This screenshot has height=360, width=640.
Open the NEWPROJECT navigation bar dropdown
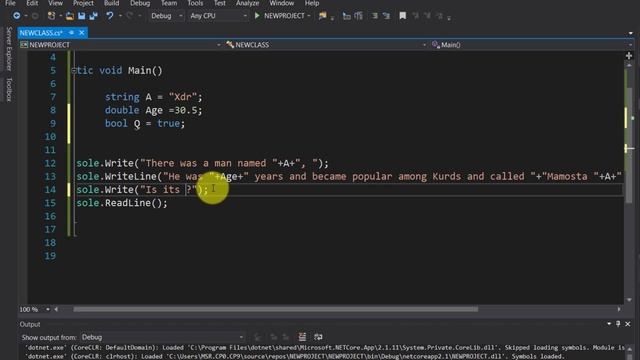pos(120,45)
